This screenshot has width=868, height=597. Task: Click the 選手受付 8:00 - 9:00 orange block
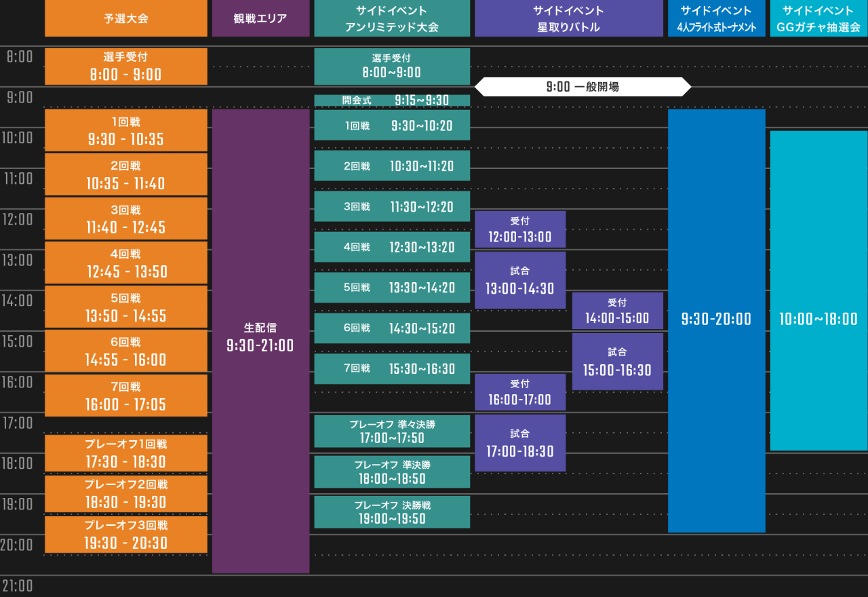125,66
